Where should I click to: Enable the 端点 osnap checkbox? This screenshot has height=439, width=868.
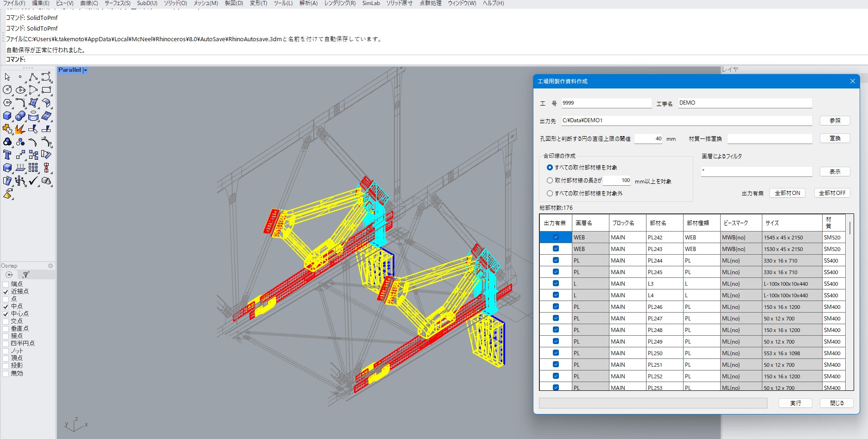click(x=6, y=284)
